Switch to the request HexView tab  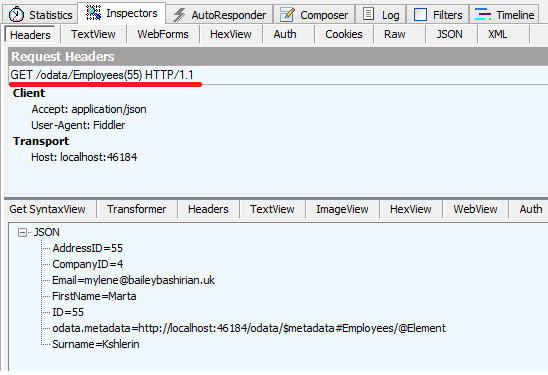point(231,34)
